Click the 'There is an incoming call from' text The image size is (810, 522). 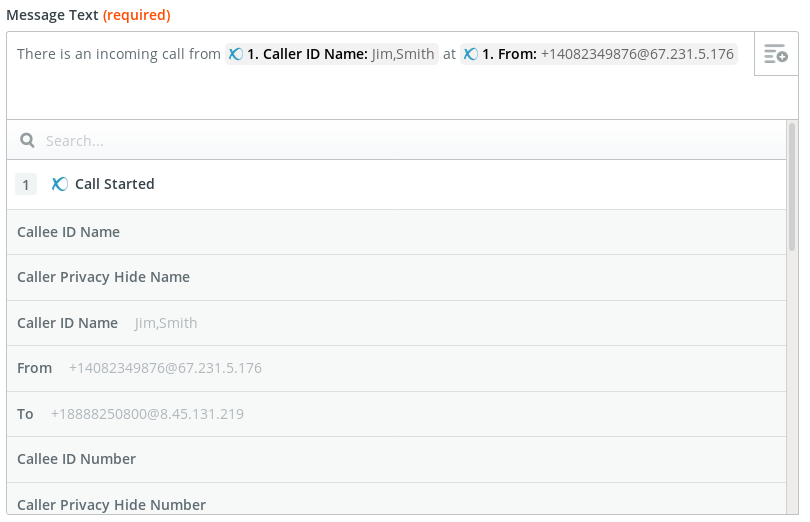(x=119, y=54)
